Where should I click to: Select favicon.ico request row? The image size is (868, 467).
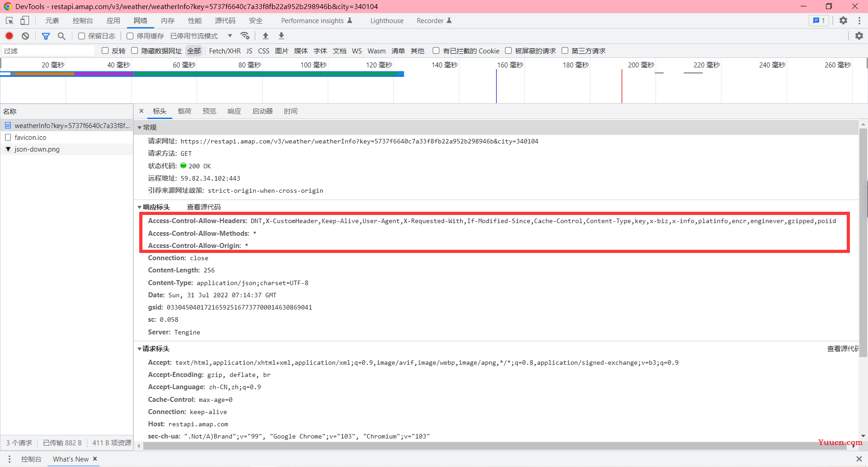(x=67, y=137)
